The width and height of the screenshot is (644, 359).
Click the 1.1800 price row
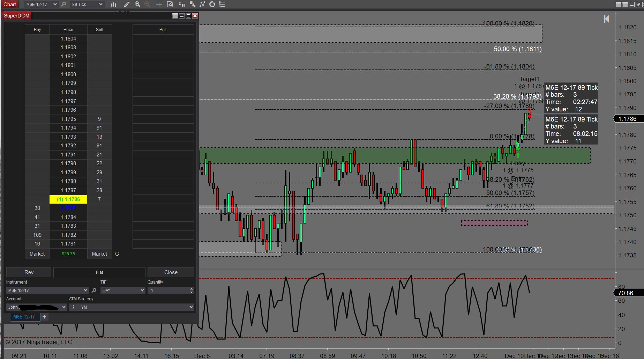point(68,74)
